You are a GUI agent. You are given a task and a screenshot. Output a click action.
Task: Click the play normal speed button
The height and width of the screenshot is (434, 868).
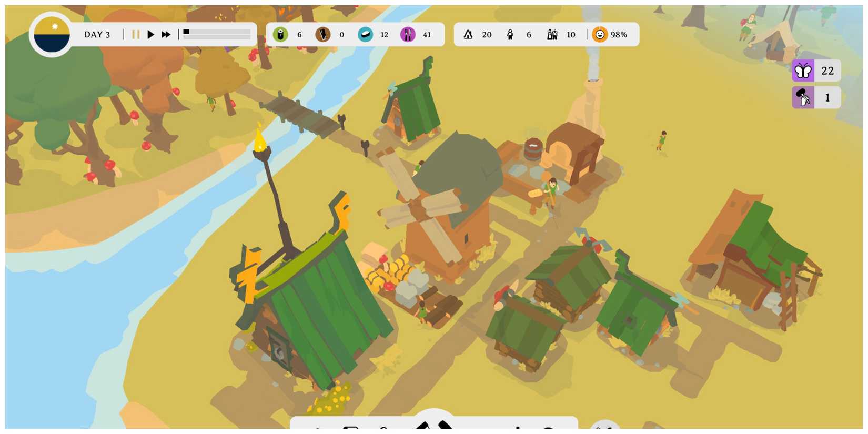[x=150, y=34]
